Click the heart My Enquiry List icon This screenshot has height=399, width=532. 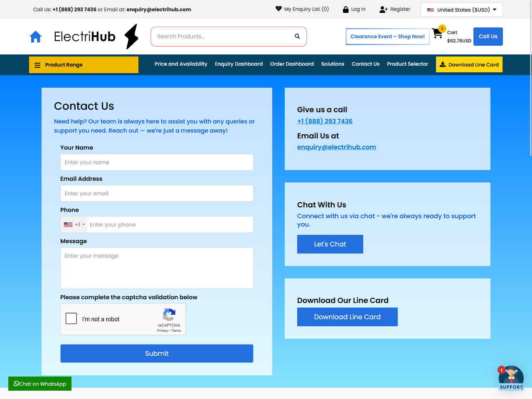point(278,9)
